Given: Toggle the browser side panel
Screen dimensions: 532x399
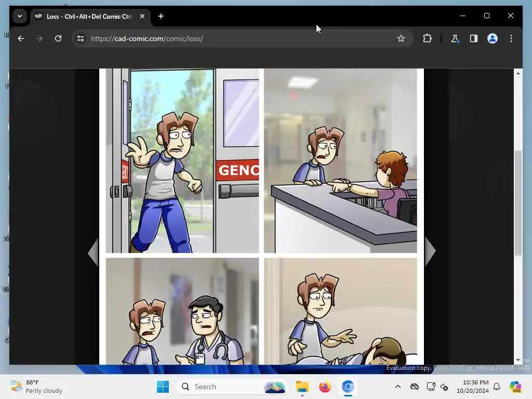Looking at the screenshot, I should (474, 38).
